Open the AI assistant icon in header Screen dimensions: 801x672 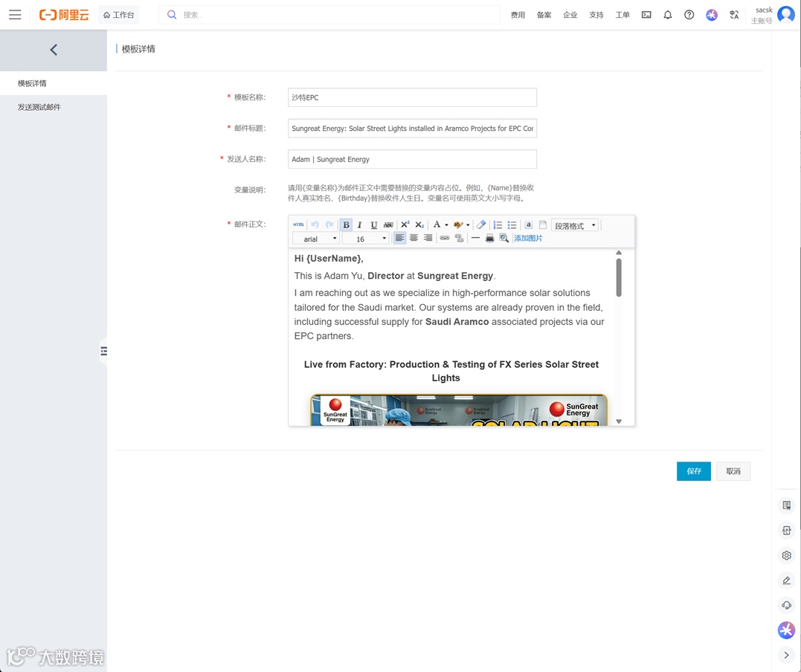tap(712, 15)
